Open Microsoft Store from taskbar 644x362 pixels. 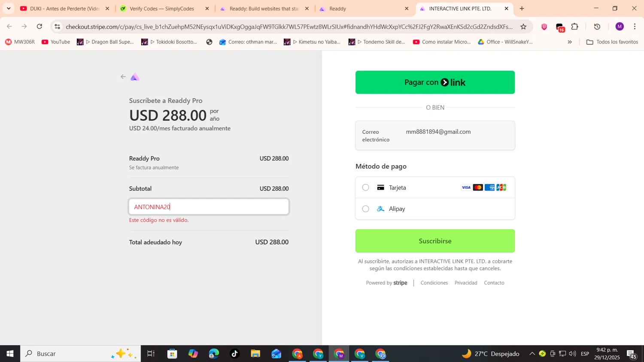[172, 354]
